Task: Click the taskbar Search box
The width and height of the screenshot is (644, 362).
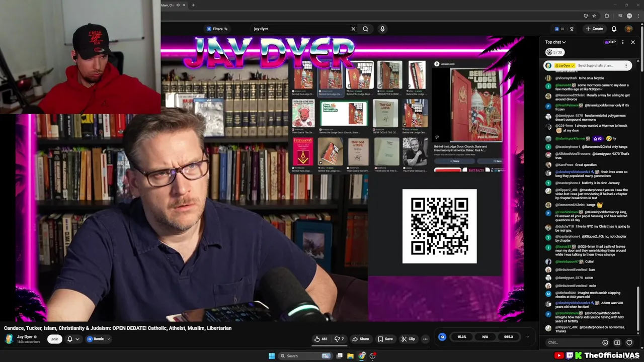Action: click(x=306, y=356)
